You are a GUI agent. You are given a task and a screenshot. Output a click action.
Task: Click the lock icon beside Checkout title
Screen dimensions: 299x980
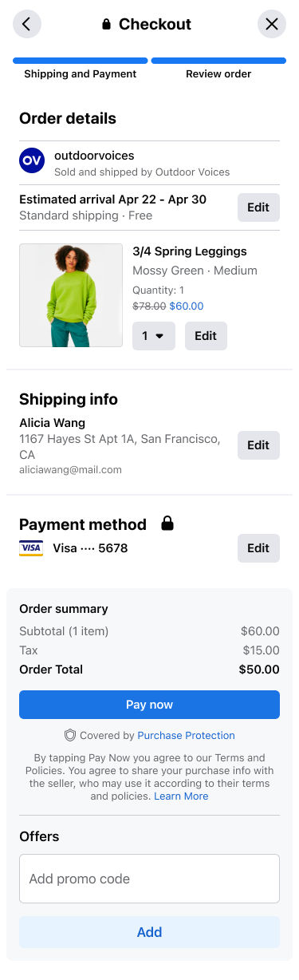coord(107,25)
